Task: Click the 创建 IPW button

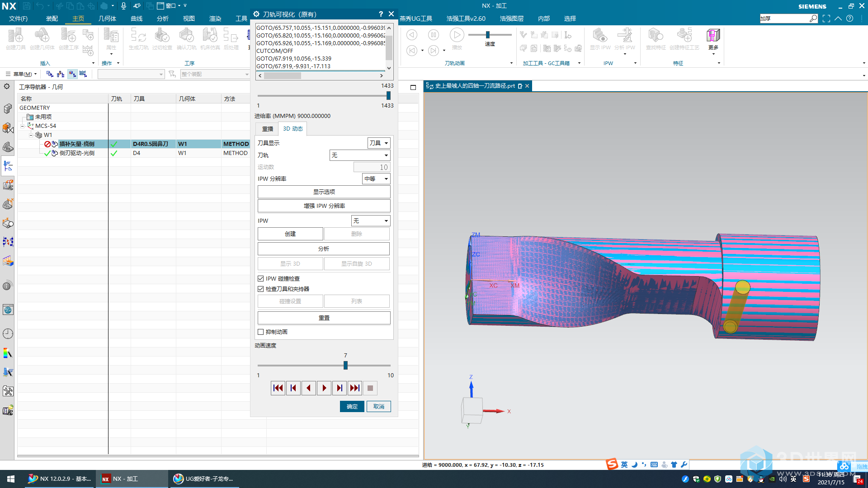Action: (x=290, y=234)
